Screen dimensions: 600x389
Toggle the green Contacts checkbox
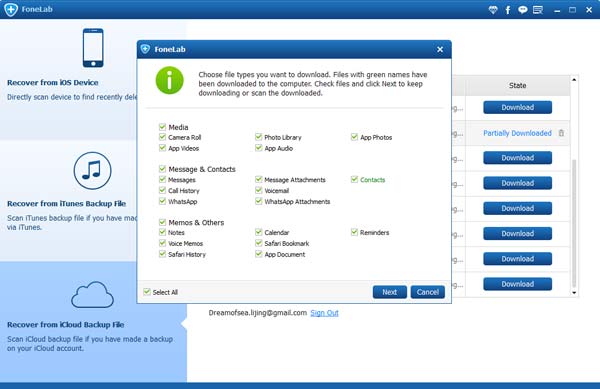tap(354, 179)
